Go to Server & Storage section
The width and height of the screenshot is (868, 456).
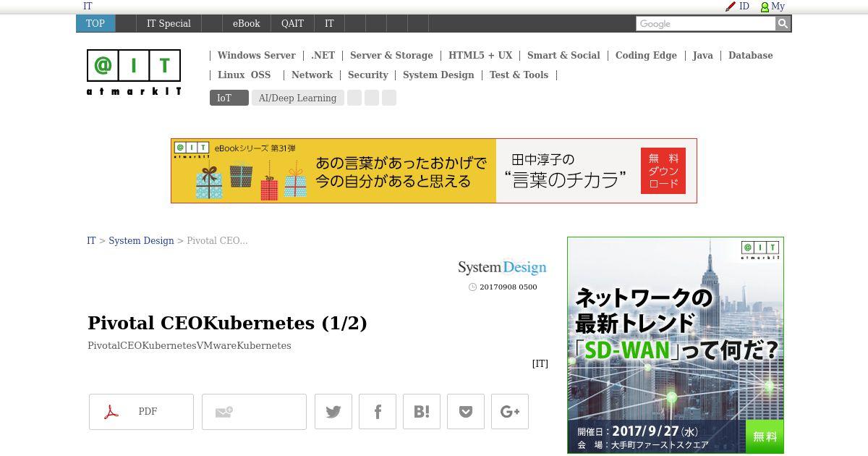(x=391, y=55)
